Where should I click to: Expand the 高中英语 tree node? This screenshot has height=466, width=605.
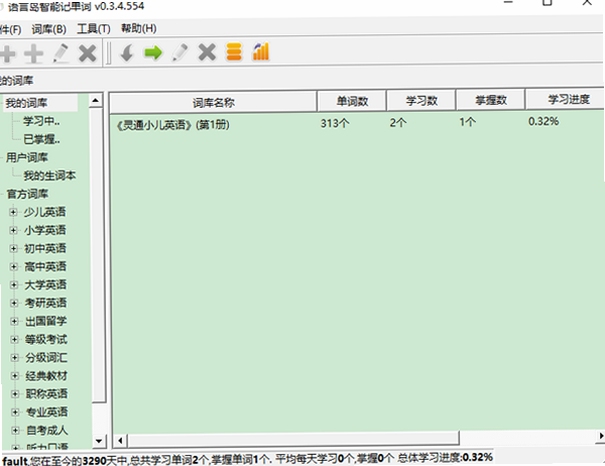[14, 267]
